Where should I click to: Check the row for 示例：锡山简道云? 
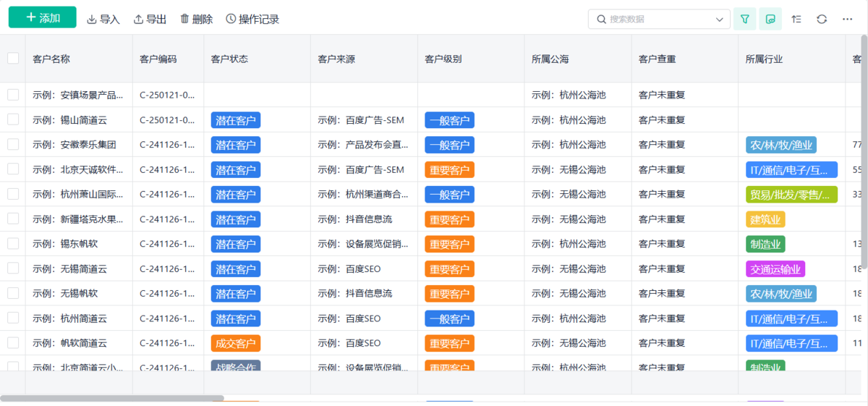(x=13, y=119)
